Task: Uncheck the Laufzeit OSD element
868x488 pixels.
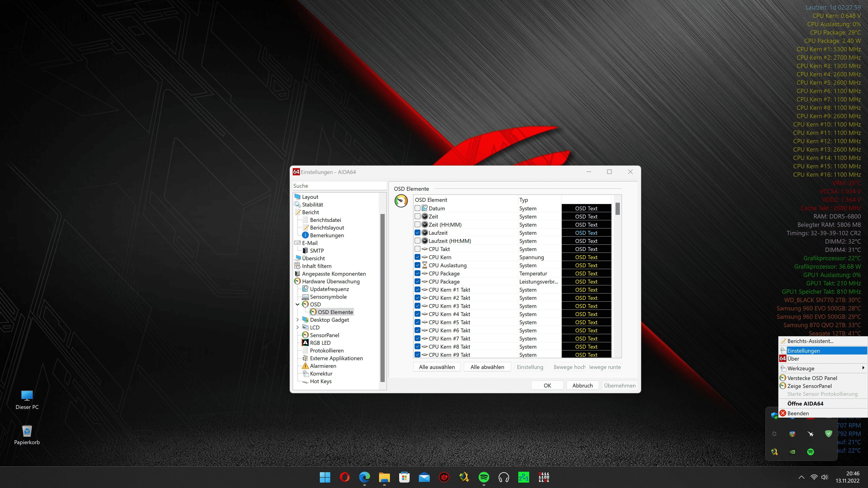Action: tap(417, 233)
